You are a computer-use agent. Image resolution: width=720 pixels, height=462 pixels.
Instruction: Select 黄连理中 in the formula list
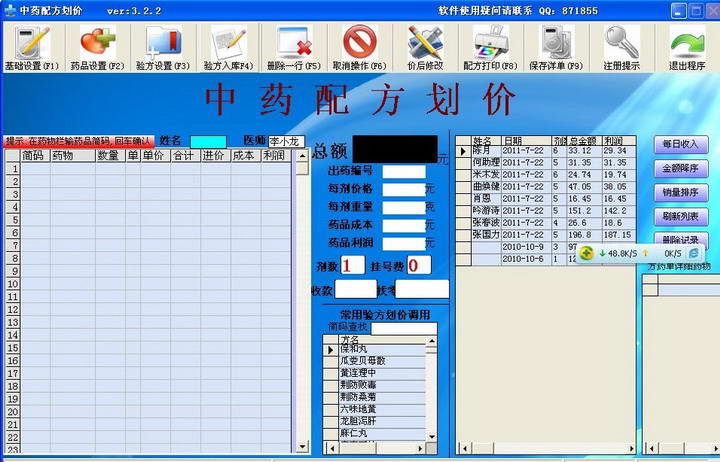[375, 373]
